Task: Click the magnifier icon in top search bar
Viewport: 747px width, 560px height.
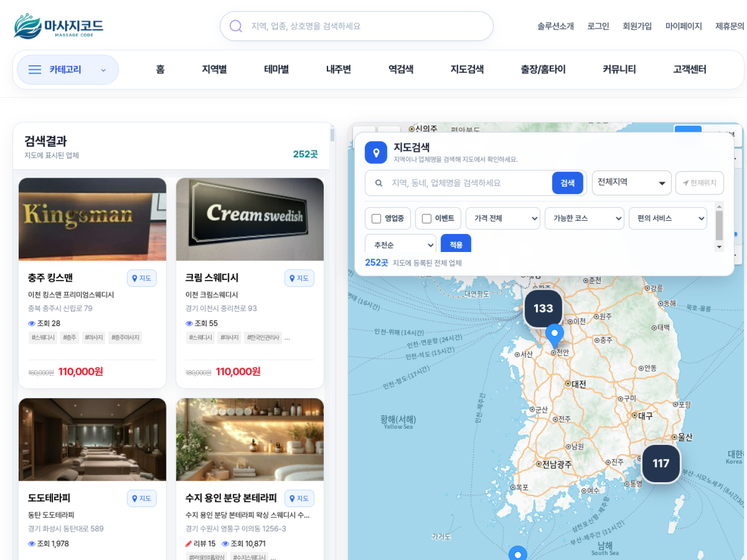Action: pos(236,26)
